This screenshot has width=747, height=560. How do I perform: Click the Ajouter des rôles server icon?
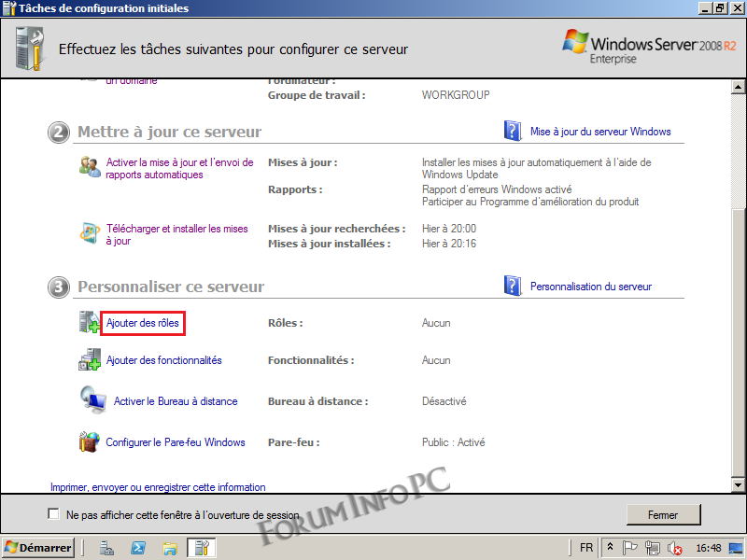pos(89,322)
